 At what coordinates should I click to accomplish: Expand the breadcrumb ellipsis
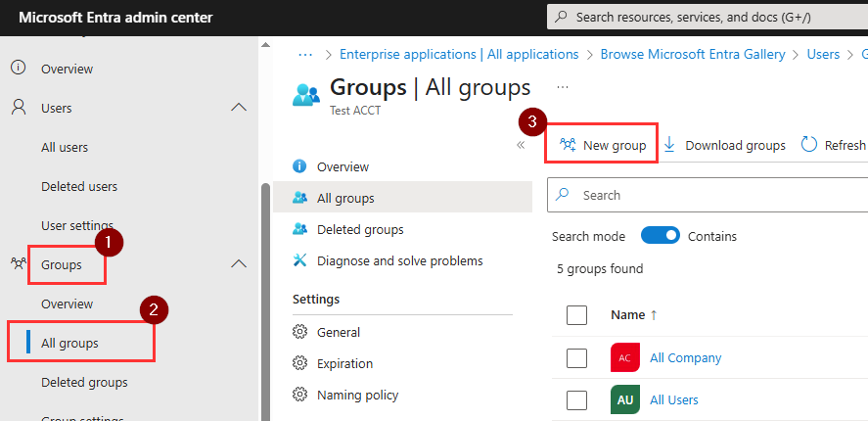(305, 54)
